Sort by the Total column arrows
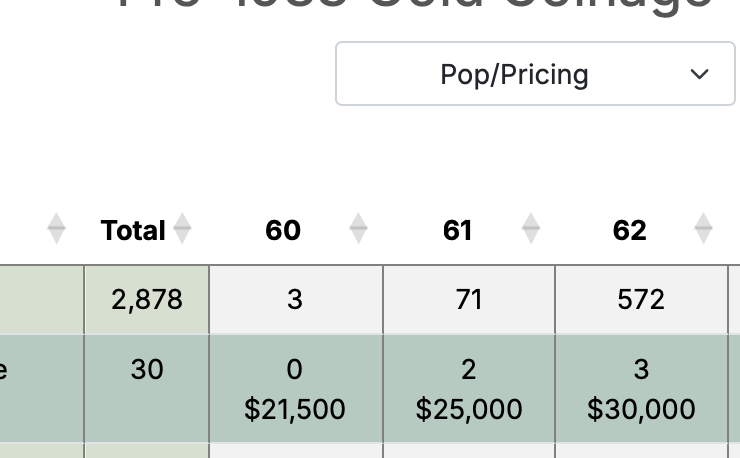 [182, 229]
